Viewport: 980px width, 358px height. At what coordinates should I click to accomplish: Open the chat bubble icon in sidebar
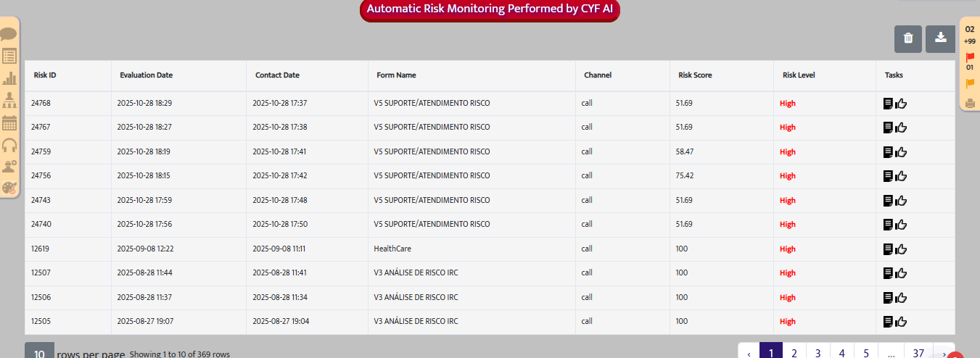coord(9,34)
